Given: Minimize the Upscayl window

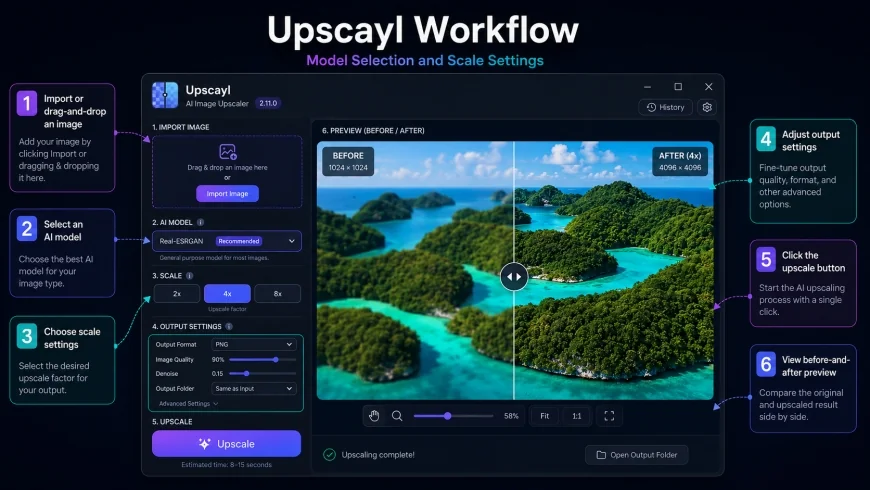Looking at the screenshot, I should [x=647, y=87].
